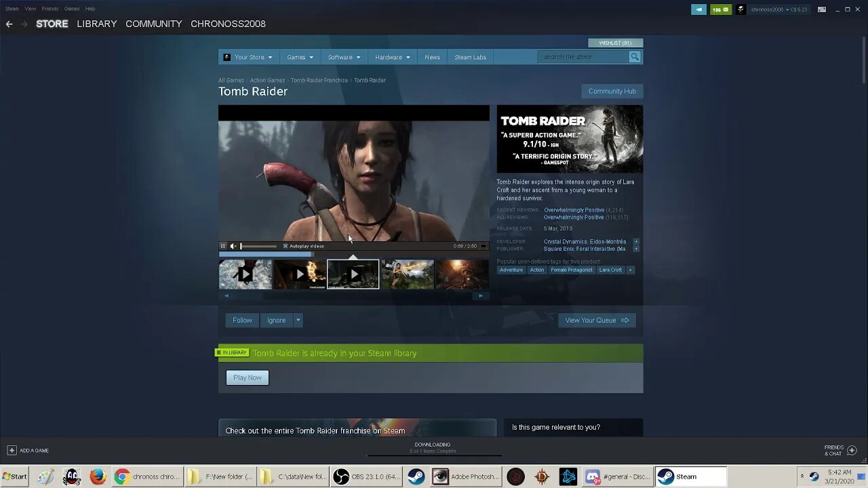Open the Software dropdown menu
This screenshot has width=868, height=488.
[344, 57]
